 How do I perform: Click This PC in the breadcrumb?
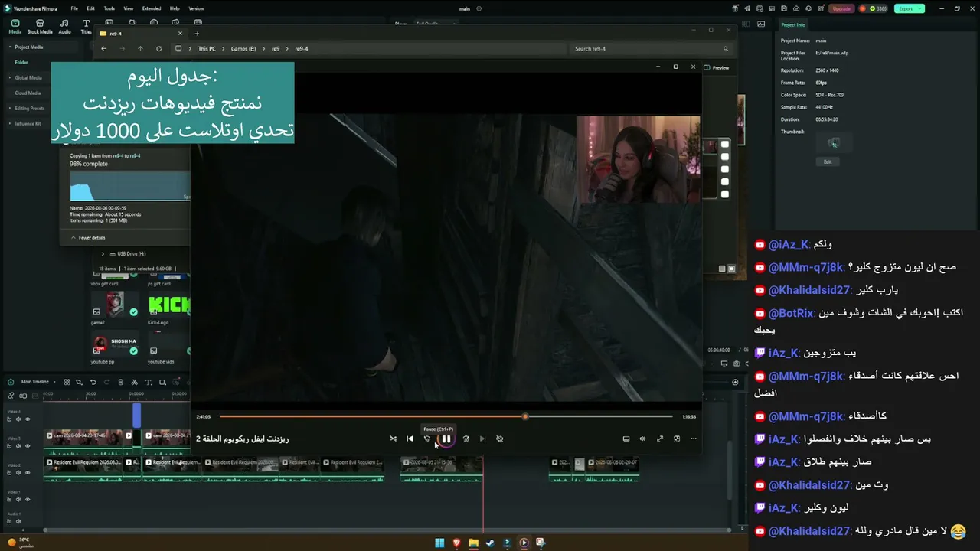(207, 48)
